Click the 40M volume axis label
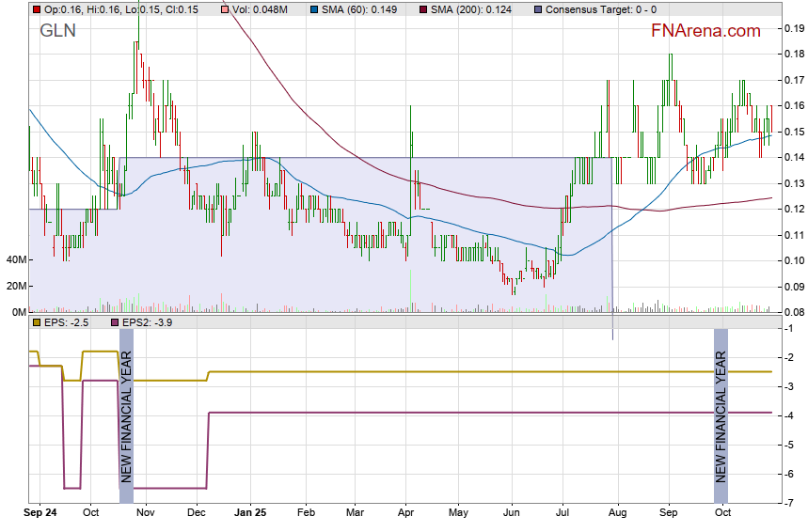 click(x=14, y=259)
